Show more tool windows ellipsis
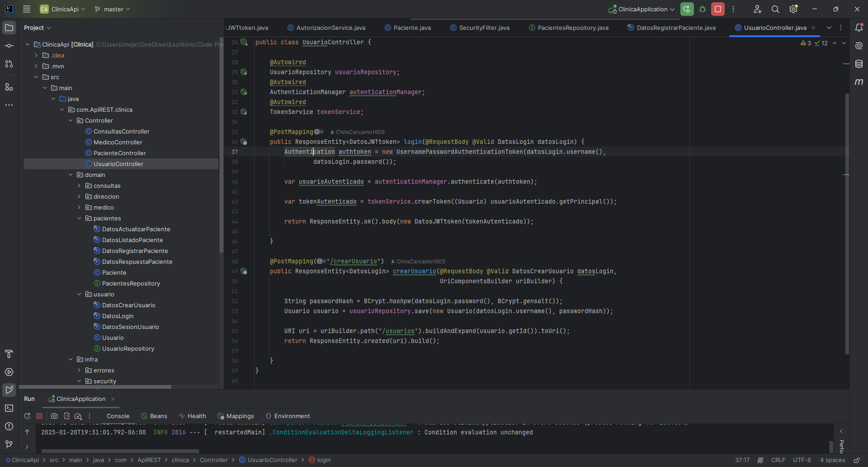This screenshot has height=467, width=868. [x=9, y=105]
